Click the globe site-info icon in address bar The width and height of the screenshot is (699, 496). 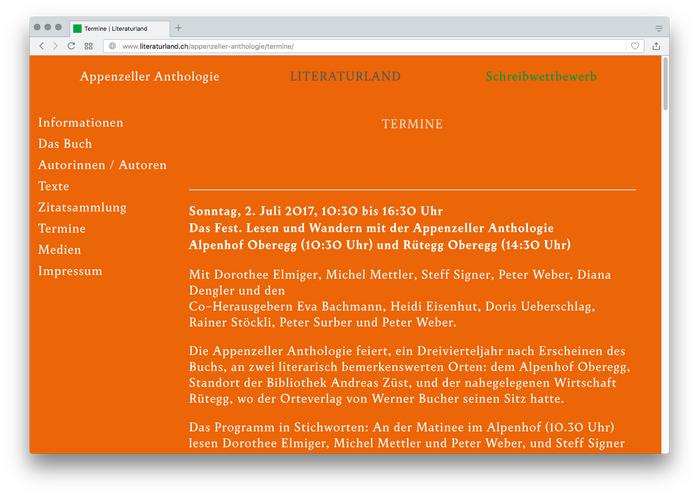[x=112, y=46]
